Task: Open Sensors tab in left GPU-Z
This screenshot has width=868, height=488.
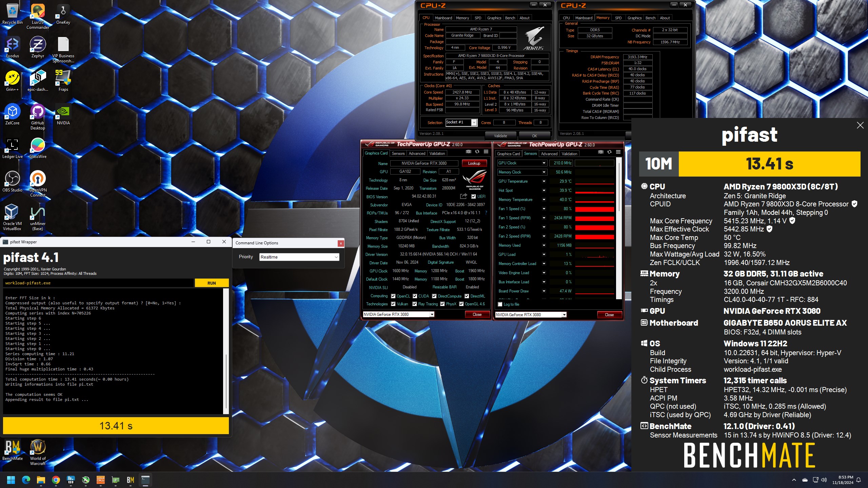Action: click(x=398, y=154)
